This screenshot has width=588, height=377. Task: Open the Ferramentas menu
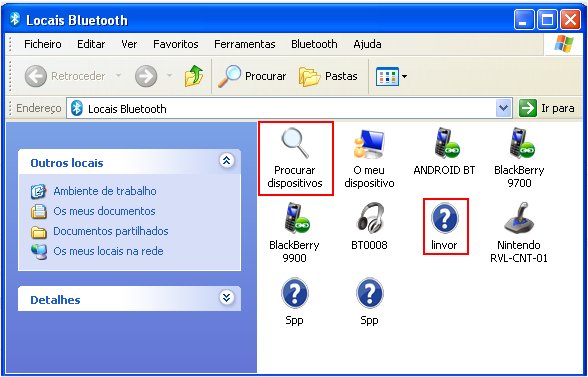244,44
